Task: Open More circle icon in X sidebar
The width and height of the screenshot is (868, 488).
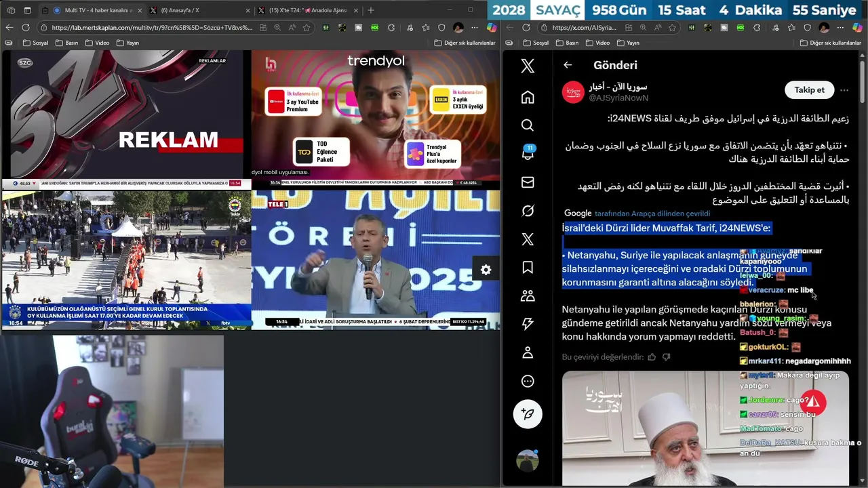Action: click(528, 381)
